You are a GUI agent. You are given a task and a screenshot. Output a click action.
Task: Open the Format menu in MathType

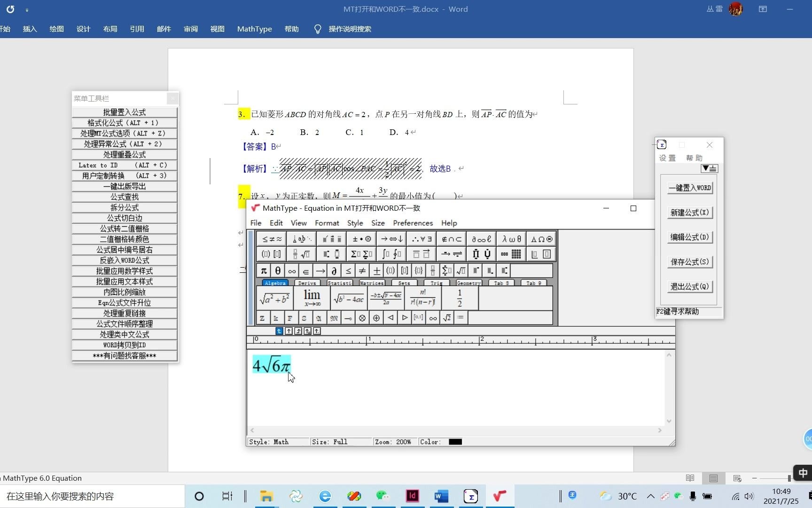[327, 223]
